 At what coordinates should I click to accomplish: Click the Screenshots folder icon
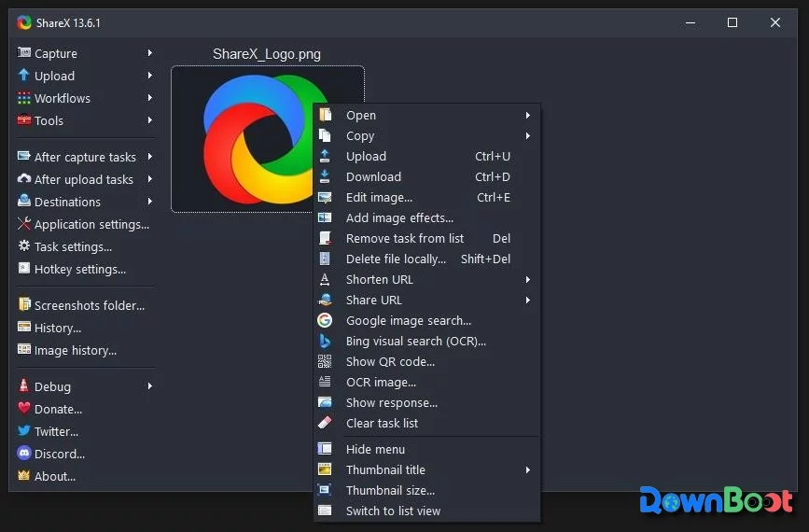23,304
